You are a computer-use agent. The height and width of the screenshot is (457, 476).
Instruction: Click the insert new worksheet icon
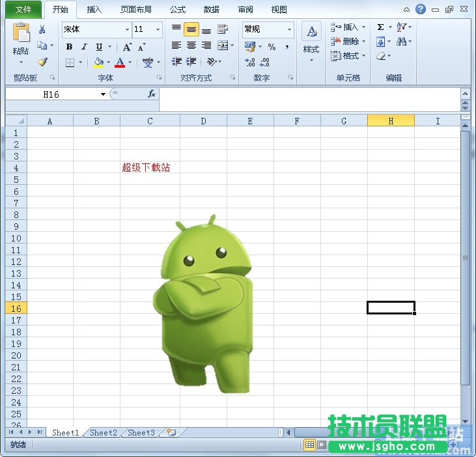click(x=171, y=432)
